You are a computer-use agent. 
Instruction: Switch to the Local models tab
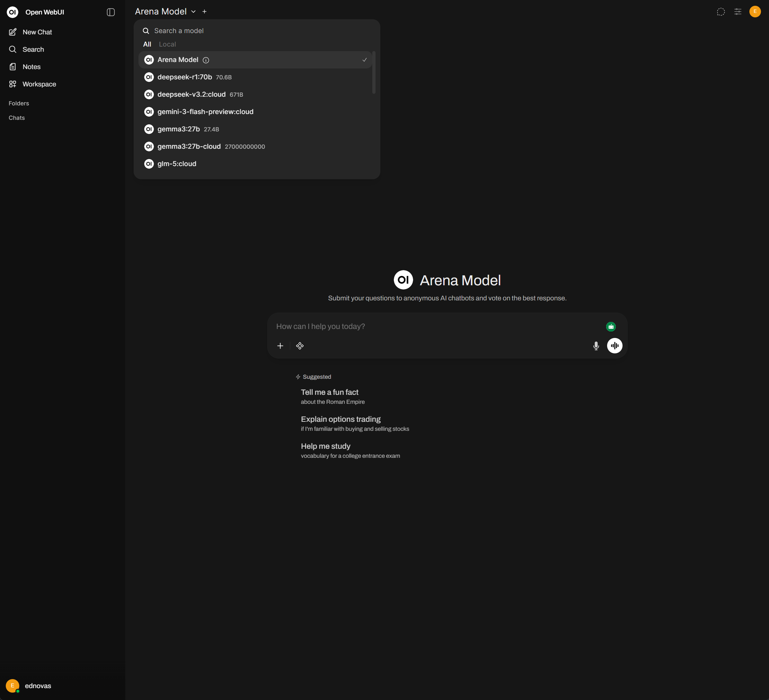click(x=167, y=44)
